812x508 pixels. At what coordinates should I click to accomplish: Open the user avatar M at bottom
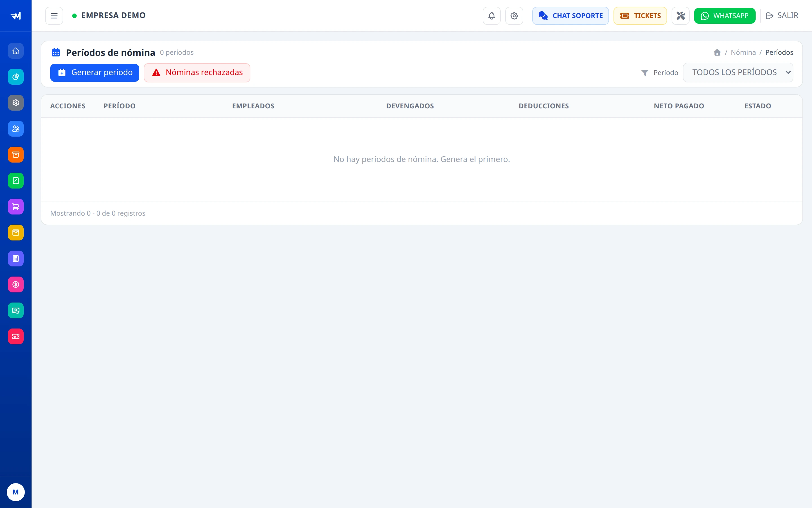pyautogui.click(x=16, y=492)
